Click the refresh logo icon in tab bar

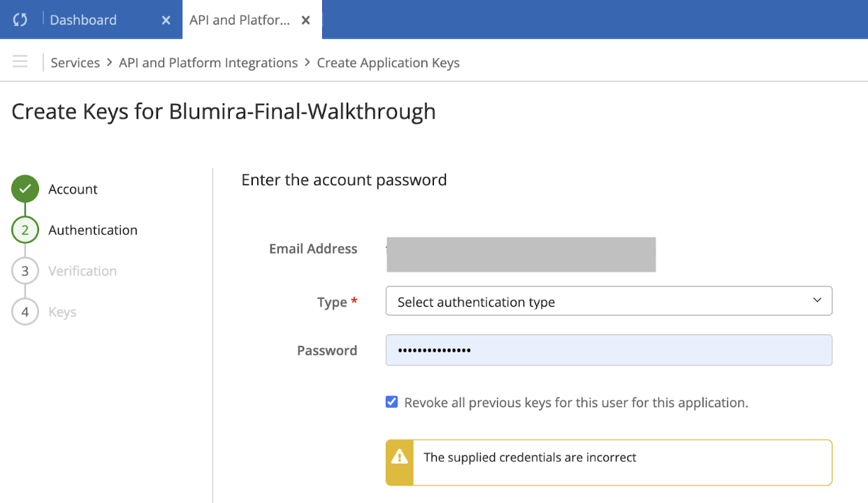20,20
